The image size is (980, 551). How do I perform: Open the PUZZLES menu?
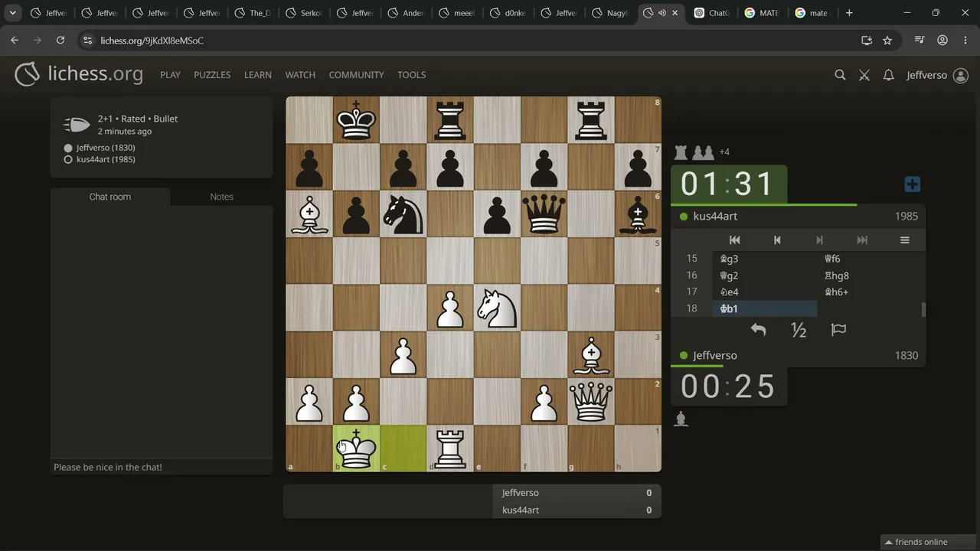tap(212, 75)
